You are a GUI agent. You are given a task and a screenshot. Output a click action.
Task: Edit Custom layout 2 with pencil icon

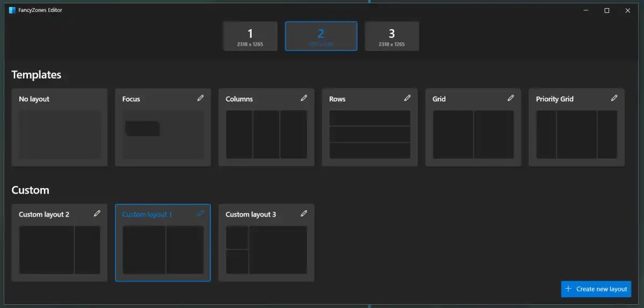(97, 213)
